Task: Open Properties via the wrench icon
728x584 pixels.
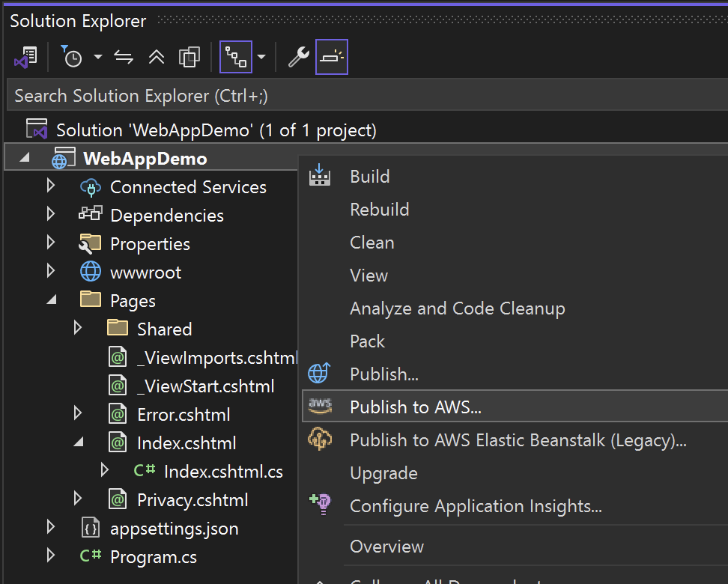Action: [x=299, y=57]
